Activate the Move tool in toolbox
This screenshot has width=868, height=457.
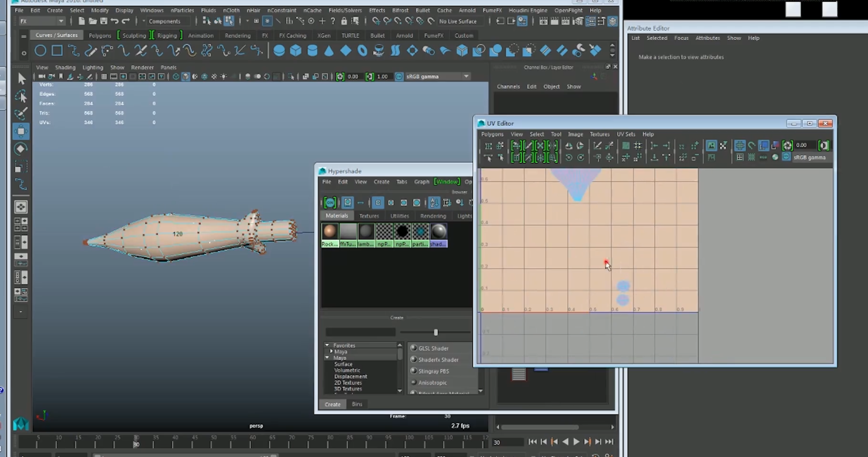pos(21,131)
